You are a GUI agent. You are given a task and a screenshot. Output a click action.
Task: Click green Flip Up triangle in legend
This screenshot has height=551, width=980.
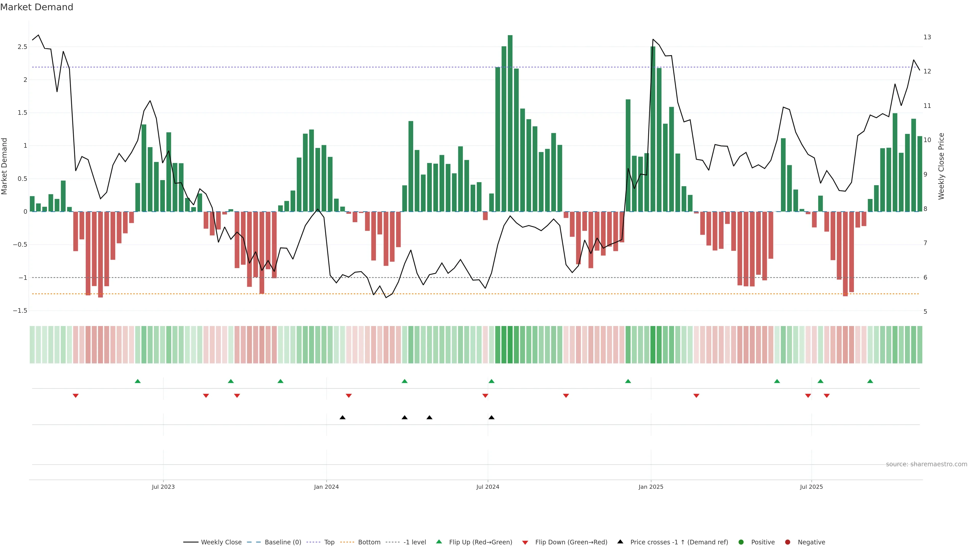[x=439, y=542]
